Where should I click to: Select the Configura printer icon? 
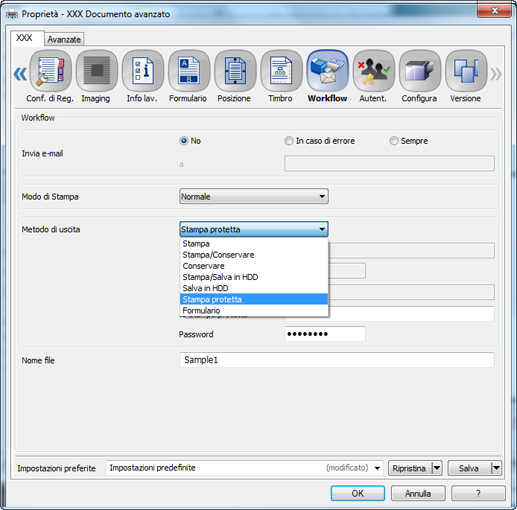pyautogui.click(x=420, y=71)
